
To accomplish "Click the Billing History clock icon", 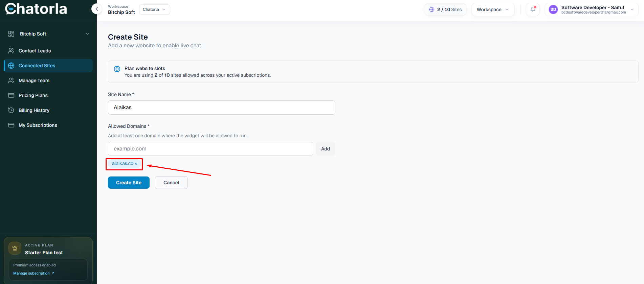I will (11, 110).
